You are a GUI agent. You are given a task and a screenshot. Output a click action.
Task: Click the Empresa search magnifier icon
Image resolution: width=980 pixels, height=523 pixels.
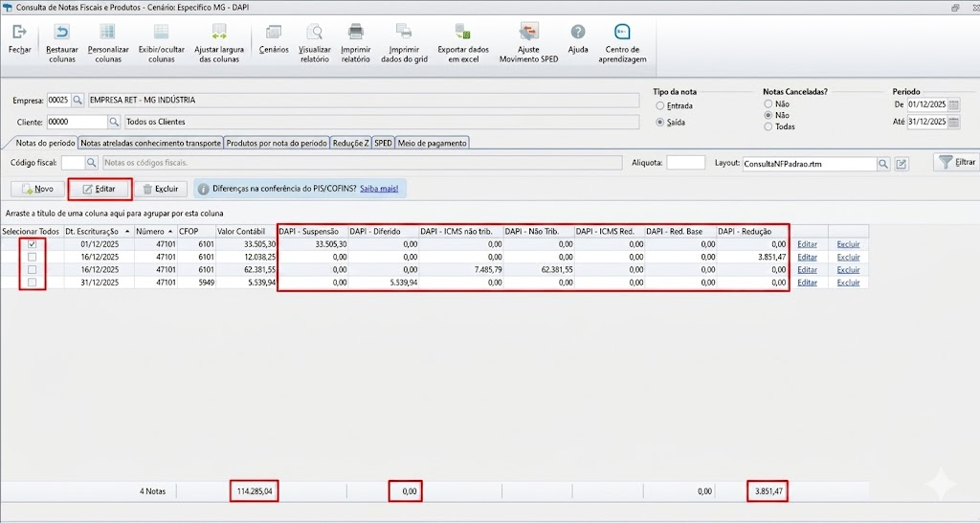pos(78,100)
